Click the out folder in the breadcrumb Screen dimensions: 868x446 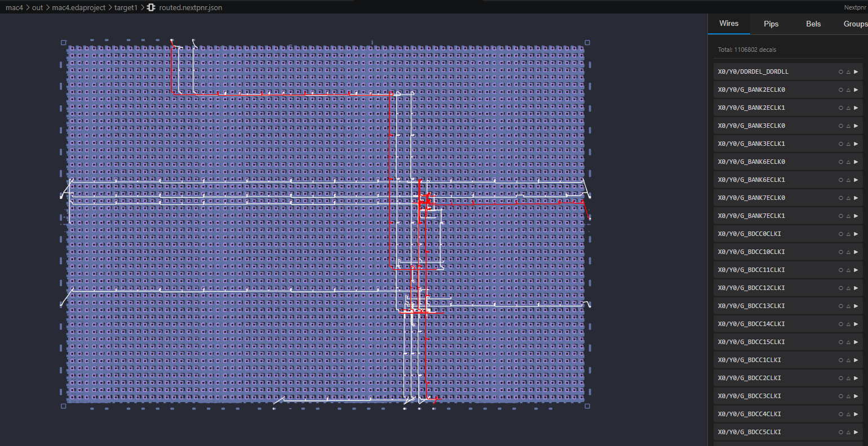coord(37,8)
